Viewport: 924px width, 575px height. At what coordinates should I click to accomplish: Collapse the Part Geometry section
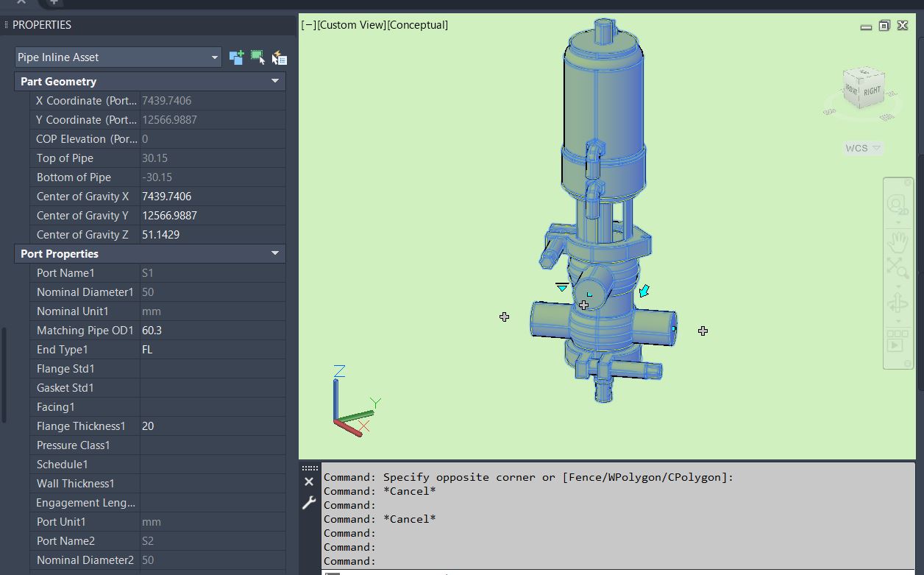pyautogui.click(x=275, y=81)
